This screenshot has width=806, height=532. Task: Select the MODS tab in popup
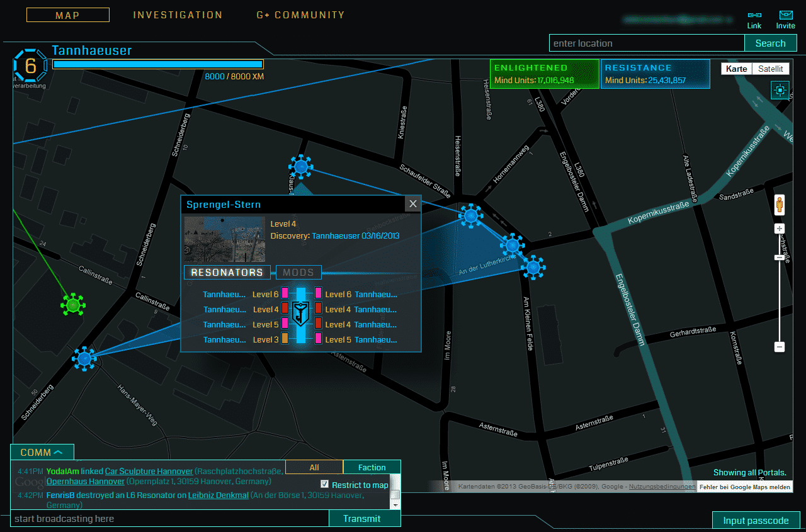[298, 273]
